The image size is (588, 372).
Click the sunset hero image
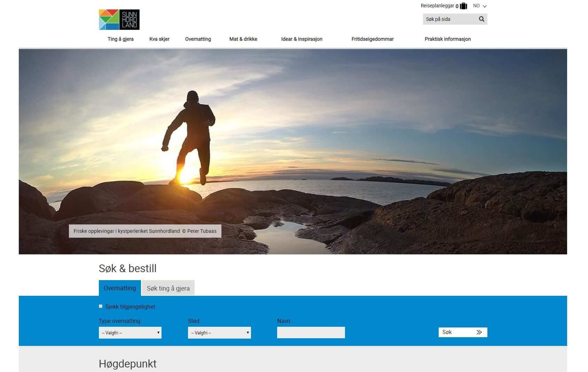pyautogui.click(x=293, y=152)
